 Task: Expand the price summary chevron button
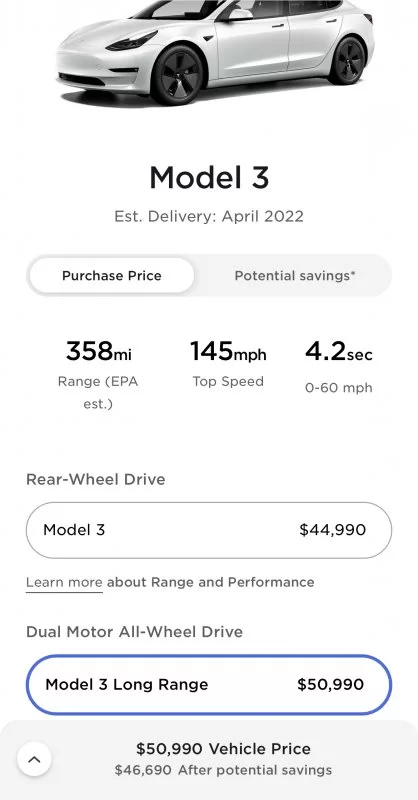coord(34,759)
